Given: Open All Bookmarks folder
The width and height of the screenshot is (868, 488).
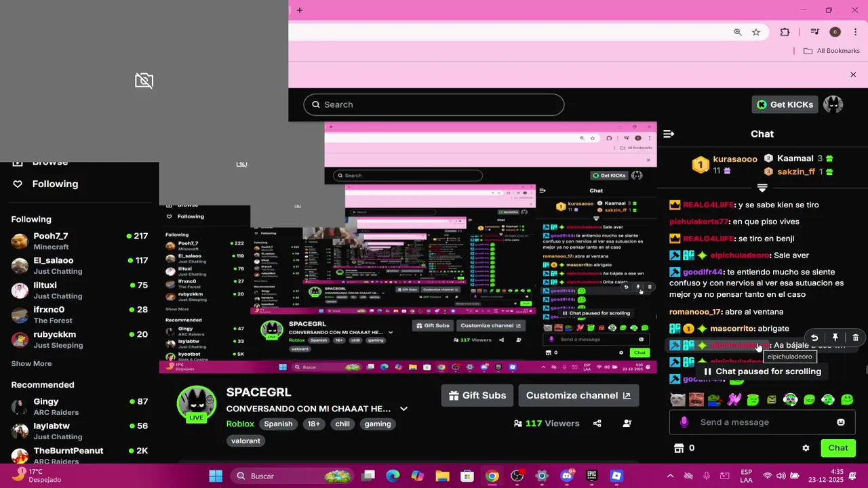Looking at the screenshot, I should pos(831,51).
